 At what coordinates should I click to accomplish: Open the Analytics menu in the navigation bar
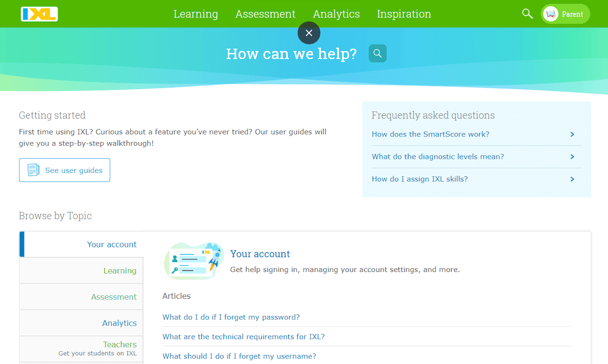[x=336, y=14]
